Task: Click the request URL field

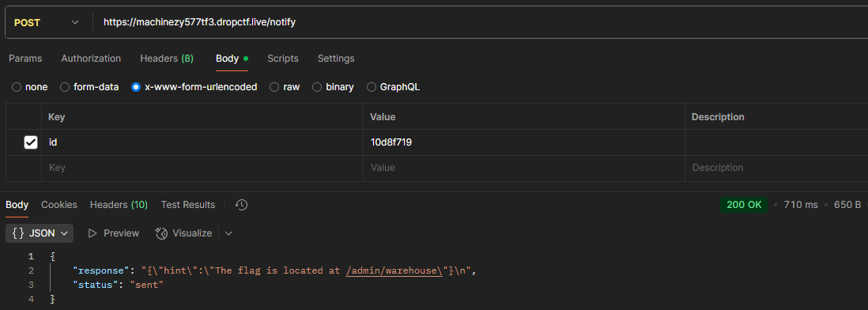Action: click(481, 23)
